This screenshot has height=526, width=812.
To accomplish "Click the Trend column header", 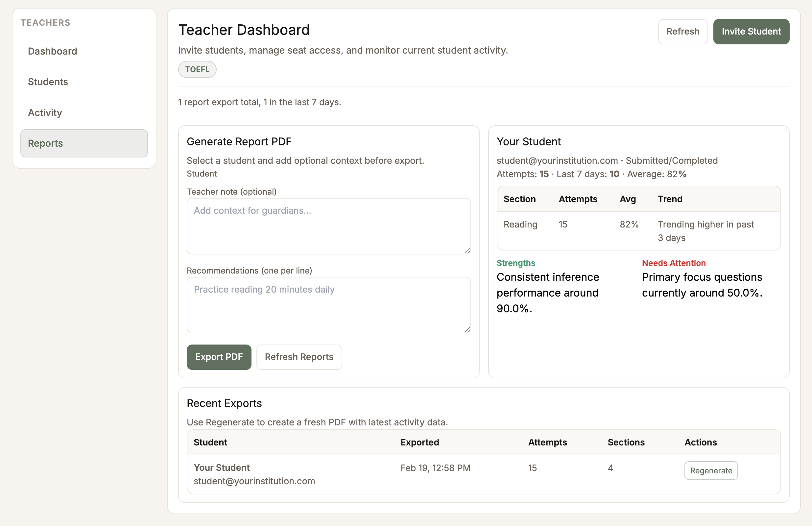I will tap(670, 199).
